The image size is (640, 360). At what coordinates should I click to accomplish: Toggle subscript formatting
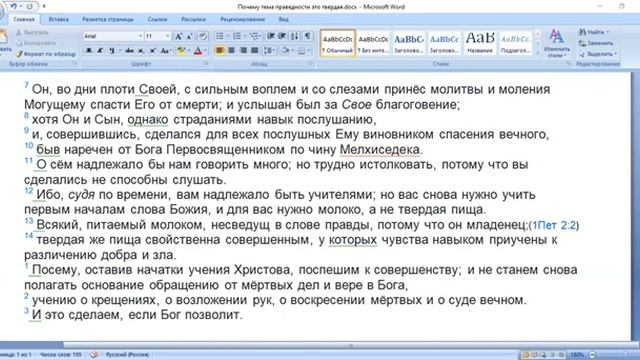click(141, 51)
